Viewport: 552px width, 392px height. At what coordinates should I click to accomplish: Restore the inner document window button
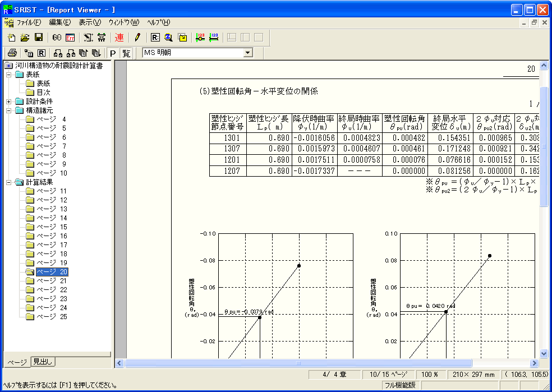[535, 22]
